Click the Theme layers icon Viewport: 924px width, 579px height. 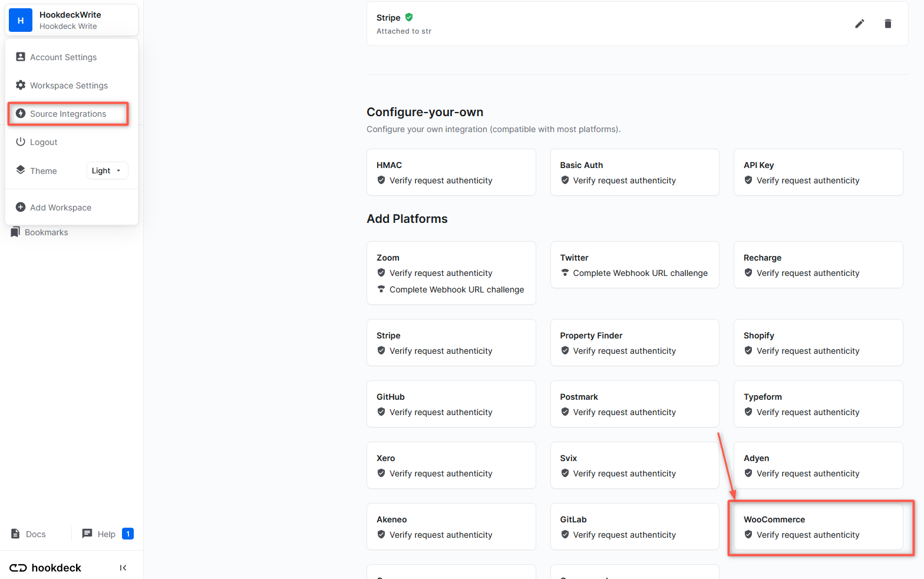click(x=21, y=170)
